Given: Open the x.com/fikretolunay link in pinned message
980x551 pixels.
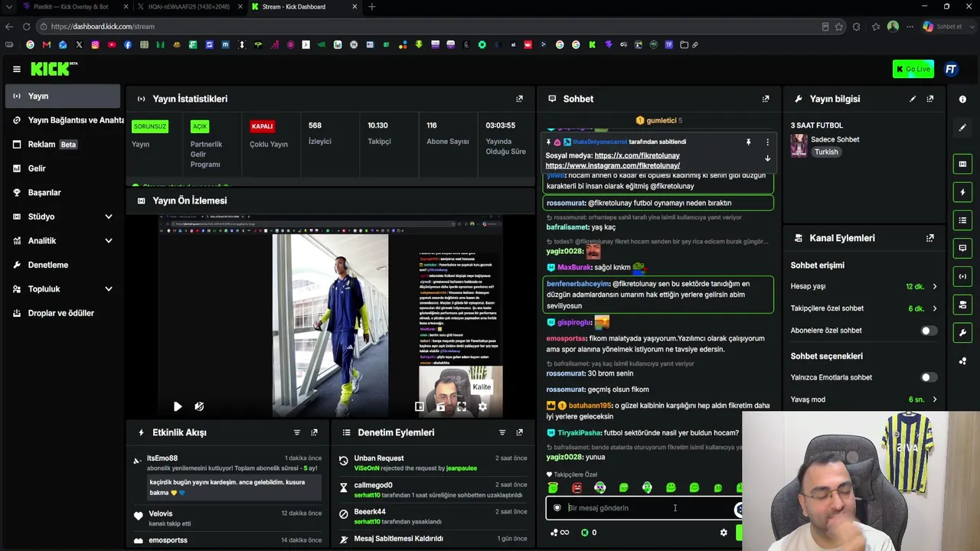Looking at the screenshot, I should 637,155.
